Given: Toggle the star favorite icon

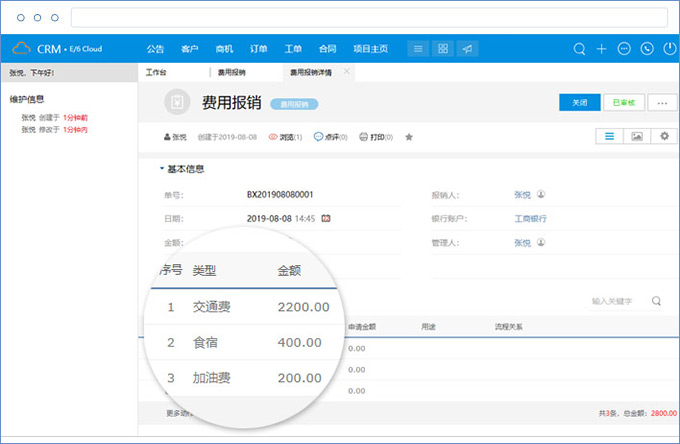Looking at the screenshot, I should coord(409,136).
